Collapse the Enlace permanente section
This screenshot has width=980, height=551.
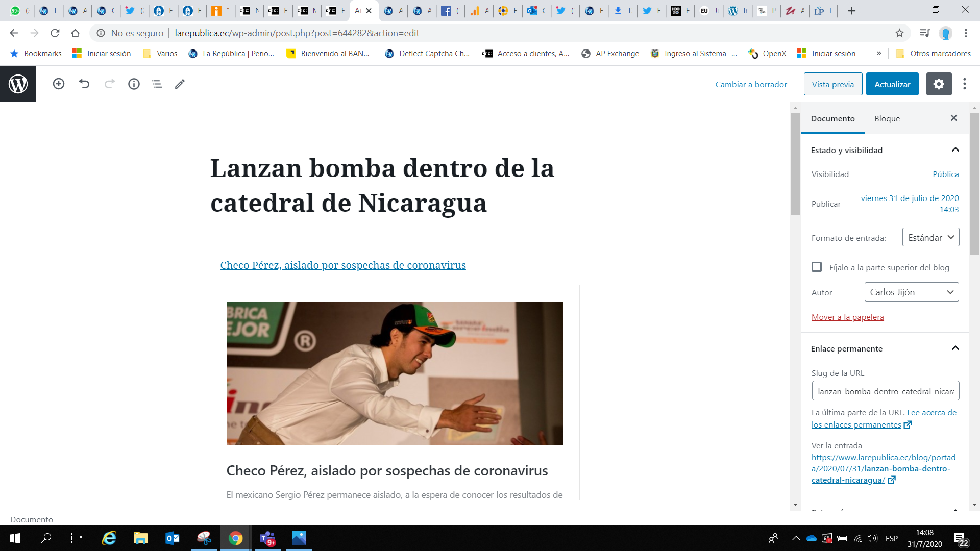point(955,348)
